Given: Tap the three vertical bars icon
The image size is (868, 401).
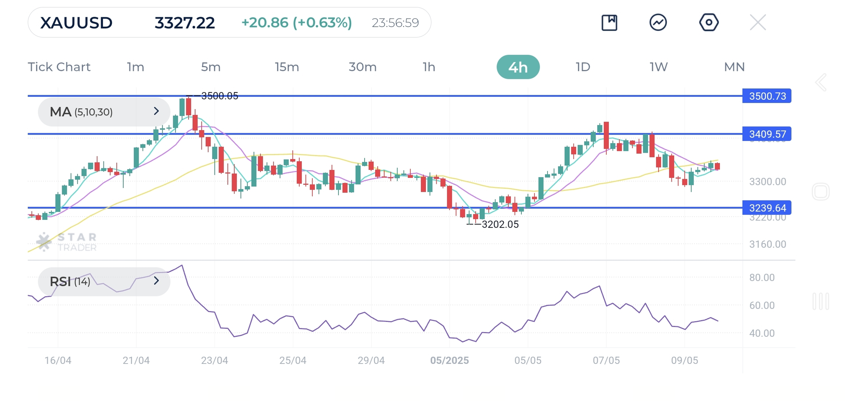Looking at the screenshot, I should (820, 301).
